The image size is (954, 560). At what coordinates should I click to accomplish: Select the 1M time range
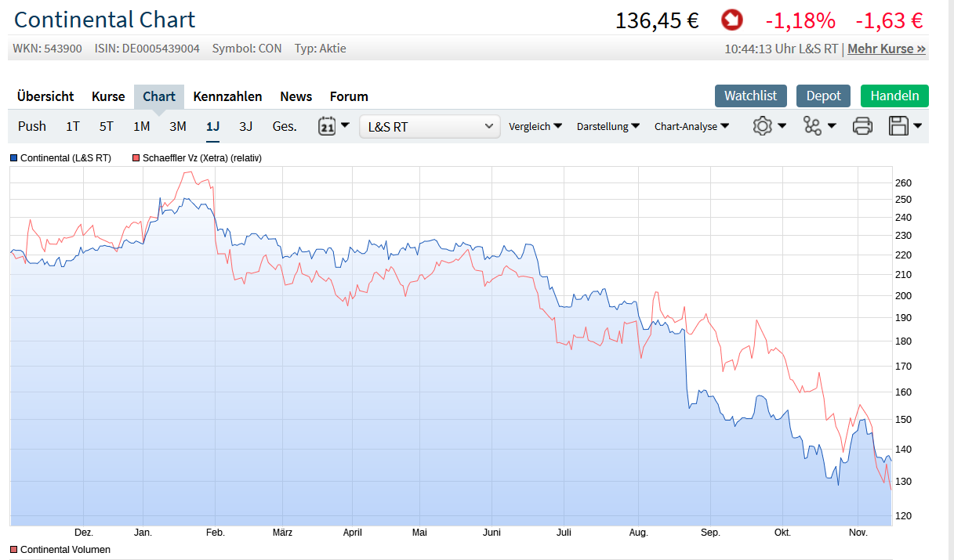pos(141,126)
